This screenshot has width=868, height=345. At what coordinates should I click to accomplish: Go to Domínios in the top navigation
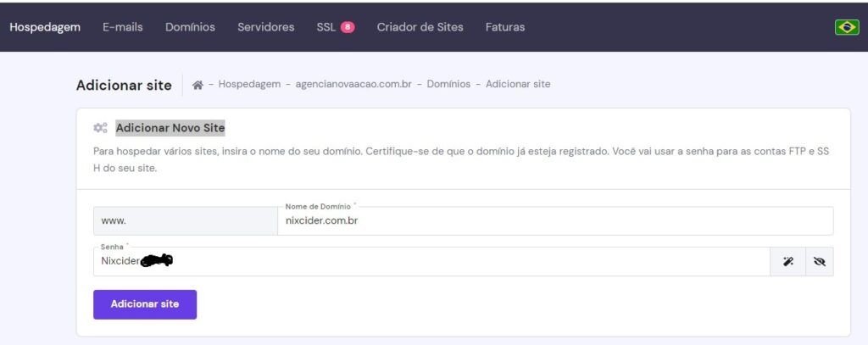(190, 27)
